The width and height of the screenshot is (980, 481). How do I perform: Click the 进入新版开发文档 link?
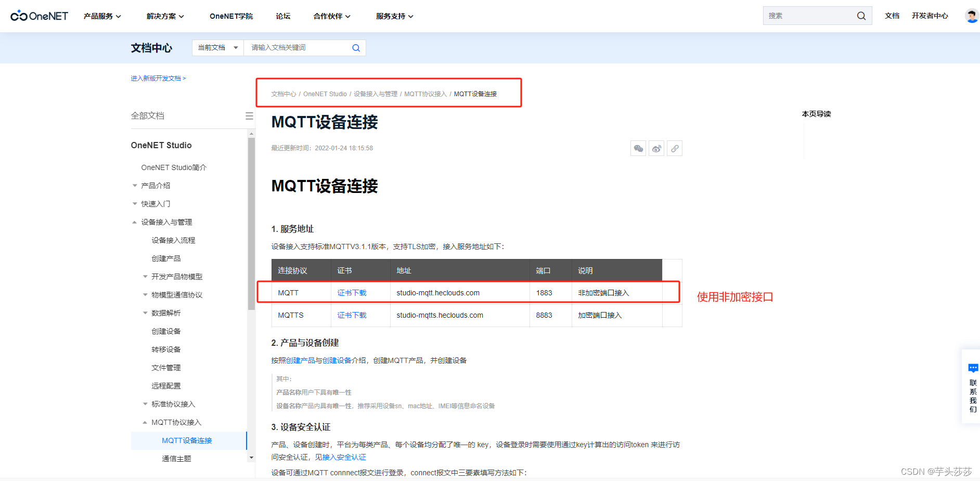(158, 79)
